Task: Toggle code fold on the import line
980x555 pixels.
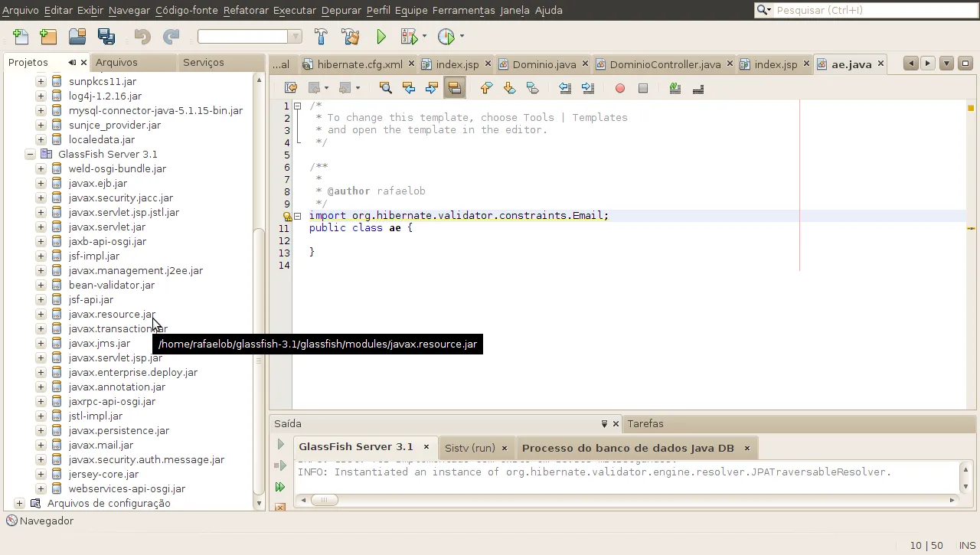Action: coord(298,216)
